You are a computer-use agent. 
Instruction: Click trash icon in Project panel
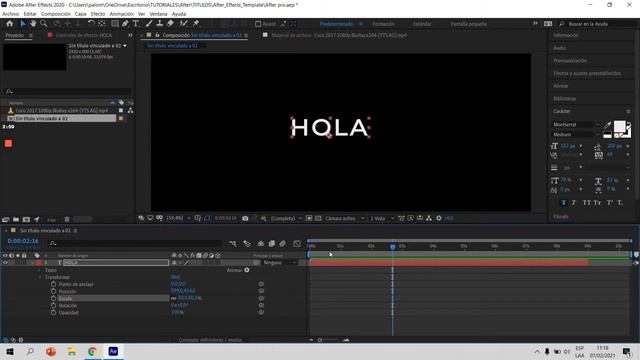[67, 220]
